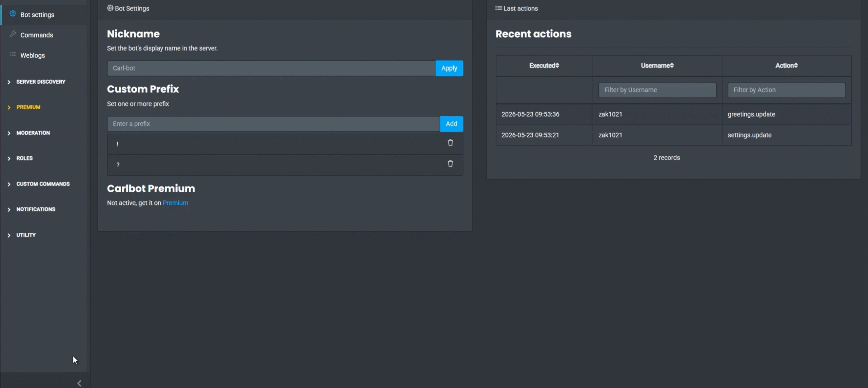Screen dimensions: 868x388
Task: Click the "2 records" count text
Action: (x=667, y=158)
